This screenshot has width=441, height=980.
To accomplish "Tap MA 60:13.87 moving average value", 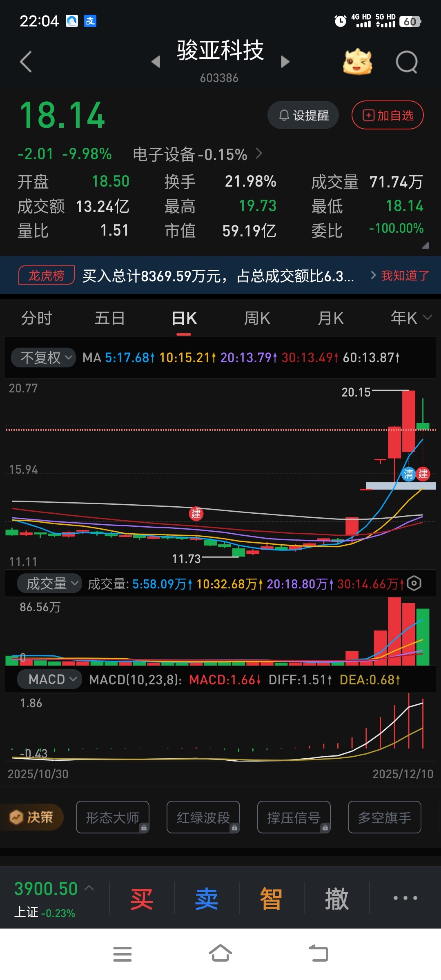I will pyautogui.click(x=371, y=358).
